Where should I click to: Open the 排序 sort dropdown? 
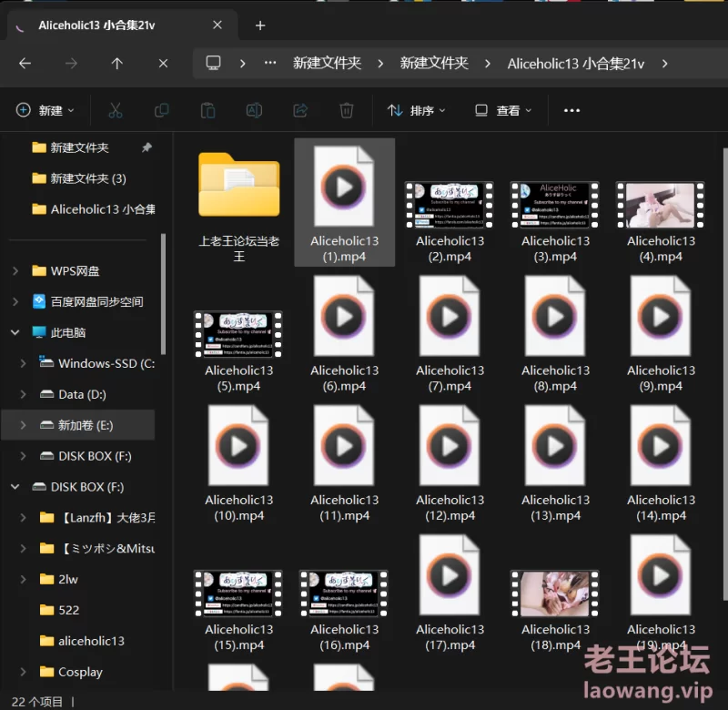(416, 110)
